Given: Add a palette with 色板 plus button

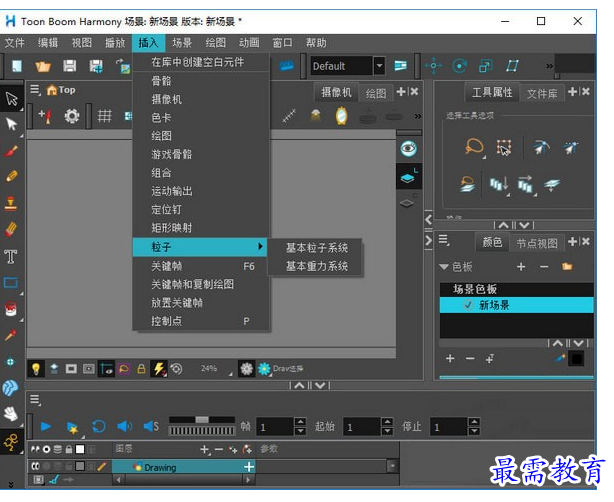Looking at the screenshot, I should coord(521,267).
